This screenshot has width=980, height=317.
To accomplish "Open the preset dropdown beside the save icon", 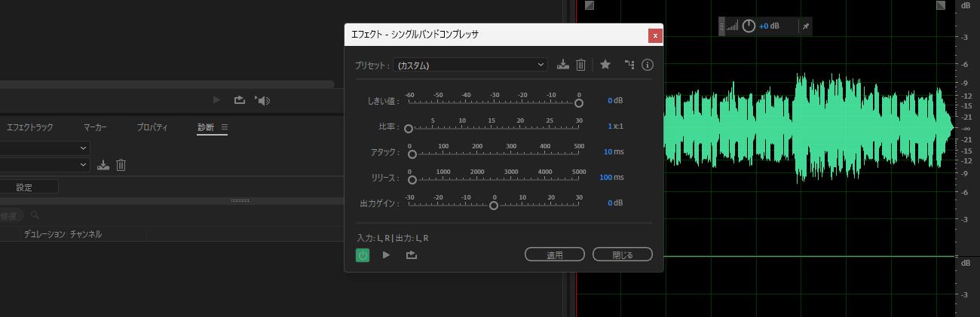I will 44,165.
